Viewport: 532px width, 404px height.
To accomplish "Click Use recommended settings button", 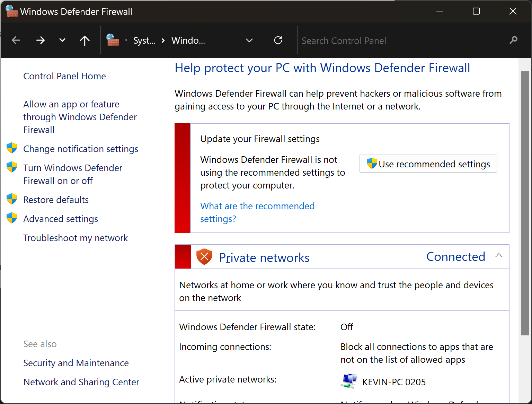I will (x=428, y=164).
